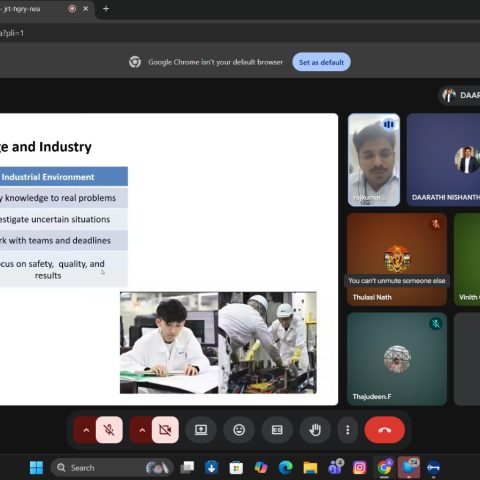Viewport: 480px width, 480px height.
Task: Toggle the camera off button
Action: click(x=165, y=430)
